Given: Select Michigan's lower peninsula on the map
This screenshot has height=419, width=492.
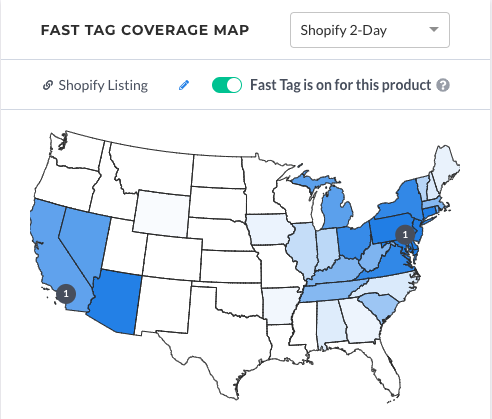Looking at the screenshot, I should pos(337,212).
